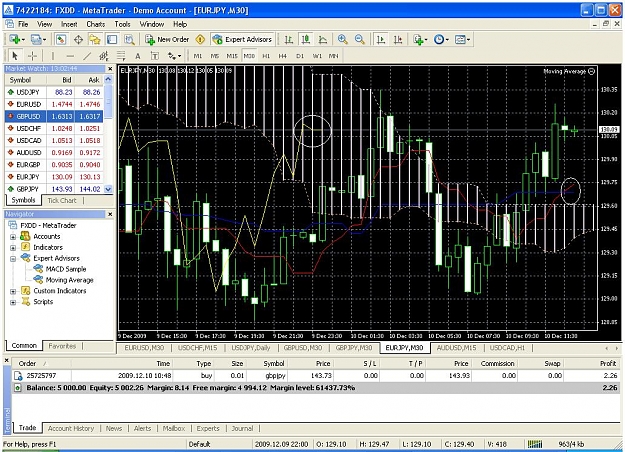Click the Zoom Out magnifier icon
The width and height of the screenshot is (625, 452).
pos(360,39)
